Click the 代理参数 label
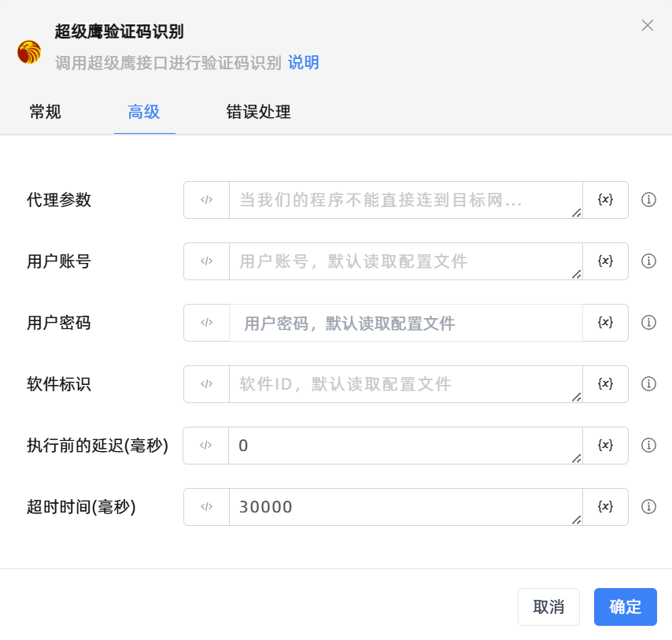The width and height of the screenshot is (672, 640). [x=59, y=200]
